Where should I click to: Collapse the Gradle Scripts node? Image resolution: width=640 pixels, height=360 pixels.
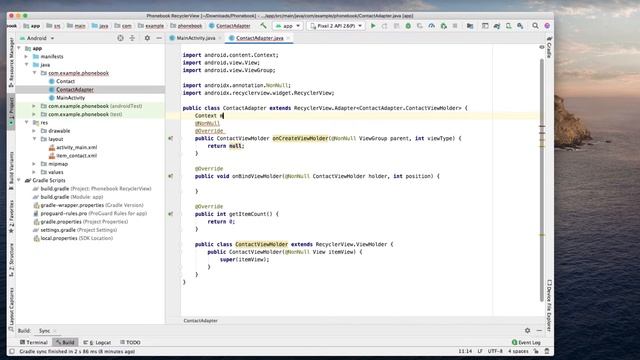[x=19, y=180]
